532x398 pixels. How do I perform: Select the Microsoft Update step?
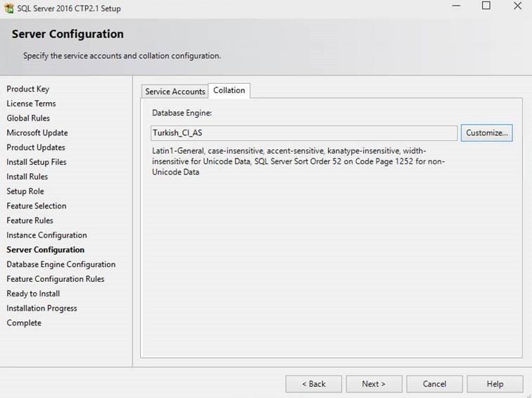click(x=37, y=132)
